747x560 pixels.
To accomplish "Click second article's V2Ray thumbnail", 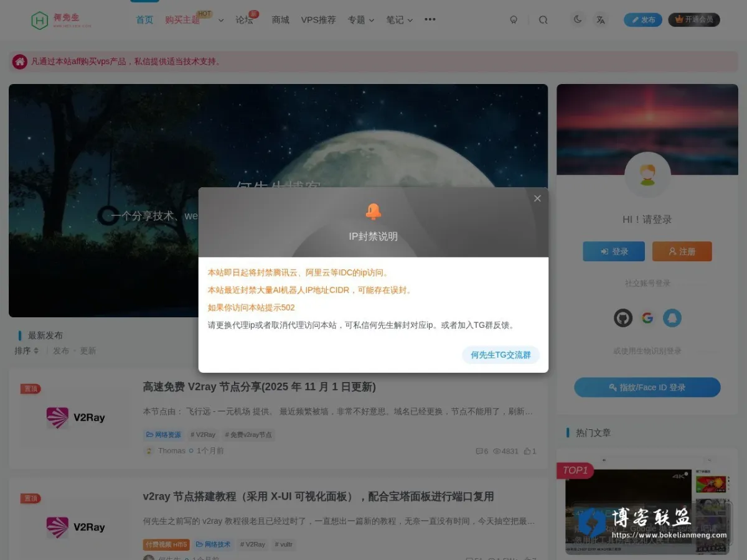I will click(76, 527).
